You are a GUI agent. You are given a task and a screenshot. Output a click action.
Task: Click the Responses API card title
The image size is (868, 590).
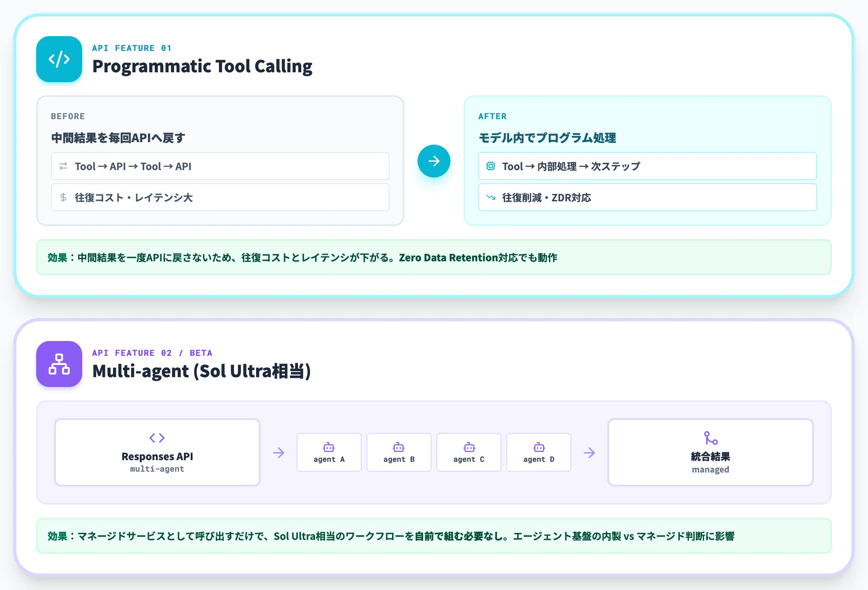[x=157, y=456]
